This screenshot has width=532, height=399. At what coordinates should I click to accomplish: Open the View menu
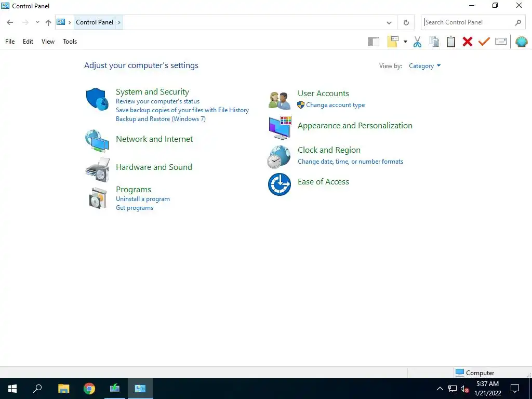point(48,42)
